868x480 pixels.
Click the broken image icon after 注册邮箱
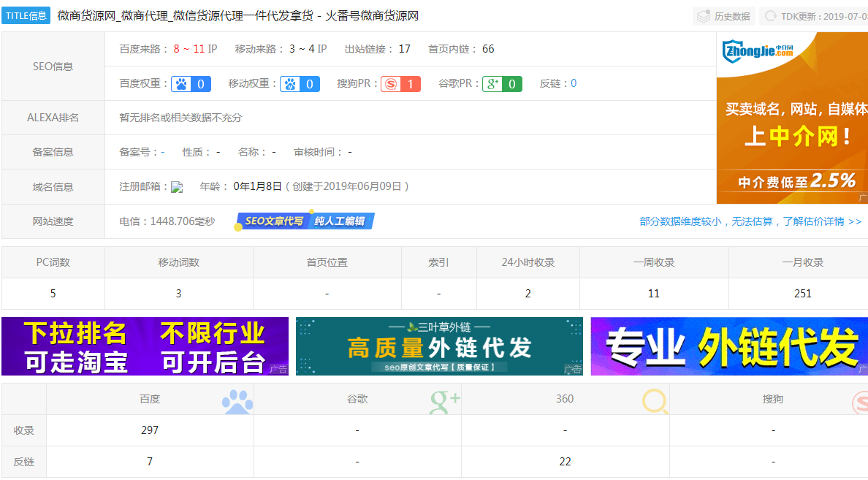(x=177, y=187)
